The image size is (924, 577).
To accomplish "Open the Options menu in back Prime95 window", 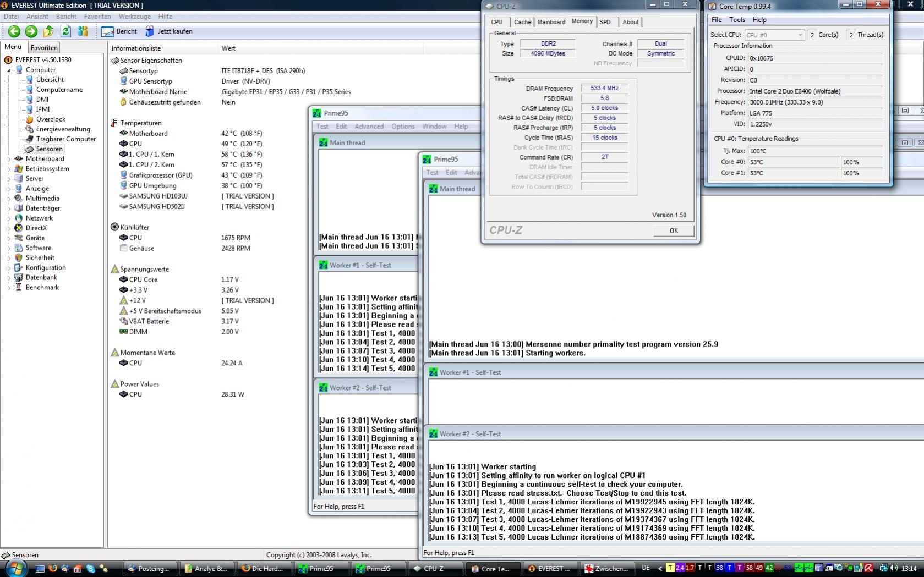I will point(403,127).
